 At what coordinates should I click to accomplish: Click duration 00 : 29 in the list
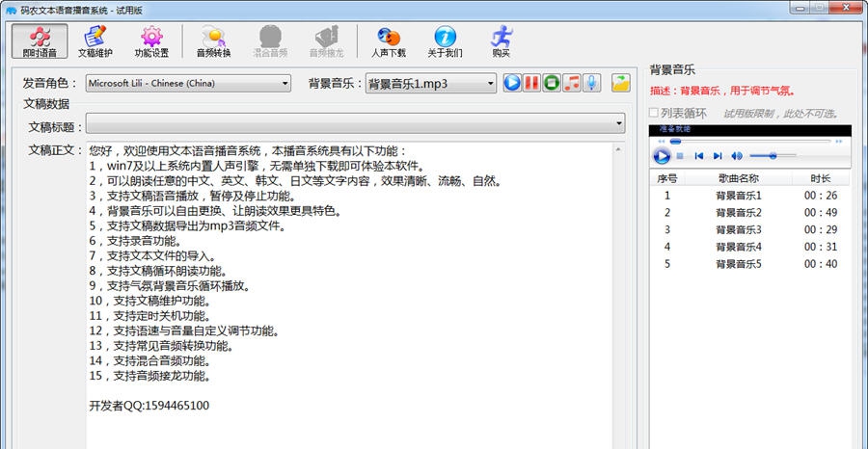point(821,229)
